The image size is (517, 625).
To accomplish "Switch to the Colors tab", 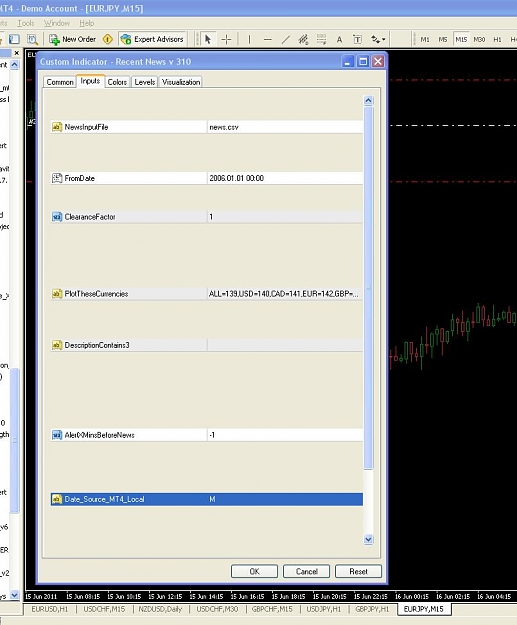I will [x=117, y=82].
